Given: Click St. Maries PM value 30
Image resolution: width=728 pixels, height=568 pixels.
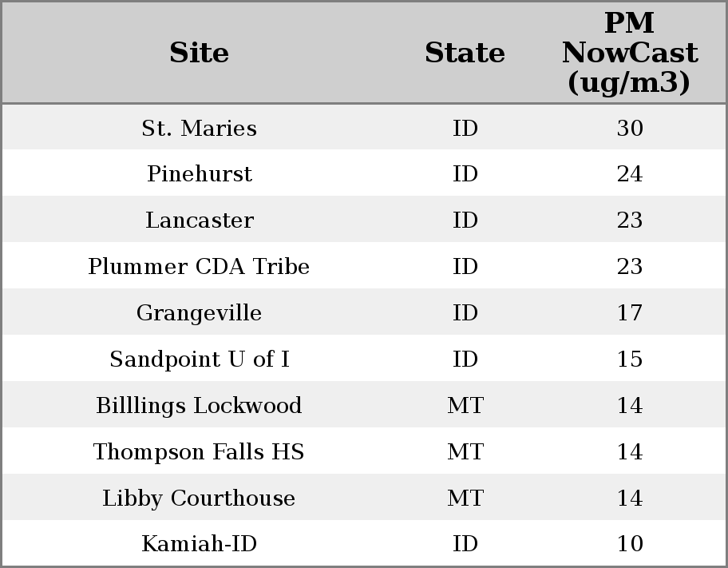Looking at the screenshot, I should click(629, 128).
